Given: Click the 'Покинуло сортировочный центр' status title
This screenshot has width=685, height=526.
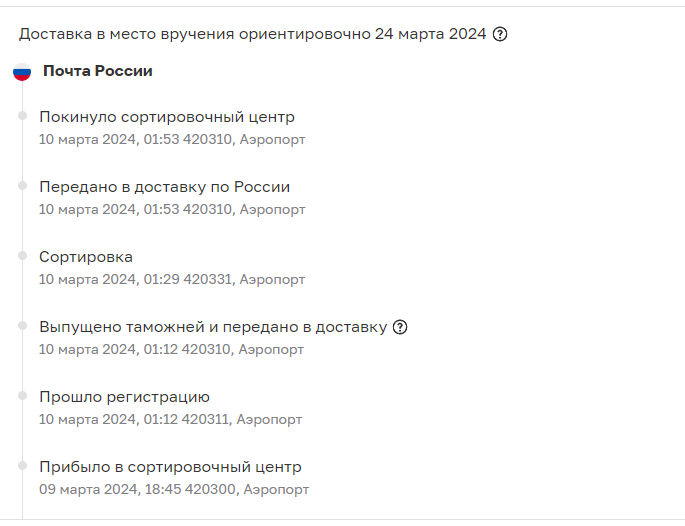Looking at the screenshot, I should click(x=167, y=117).
